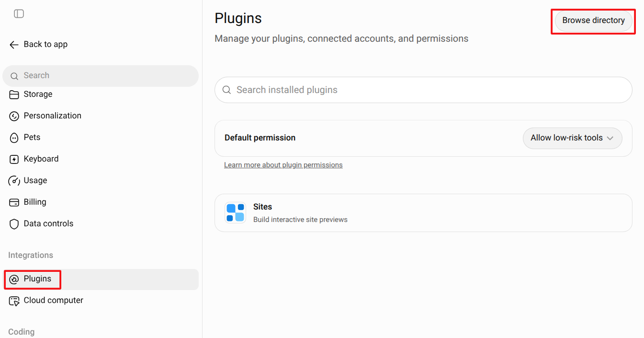Select Plugins under Integrations

click(x=101, y=280)
